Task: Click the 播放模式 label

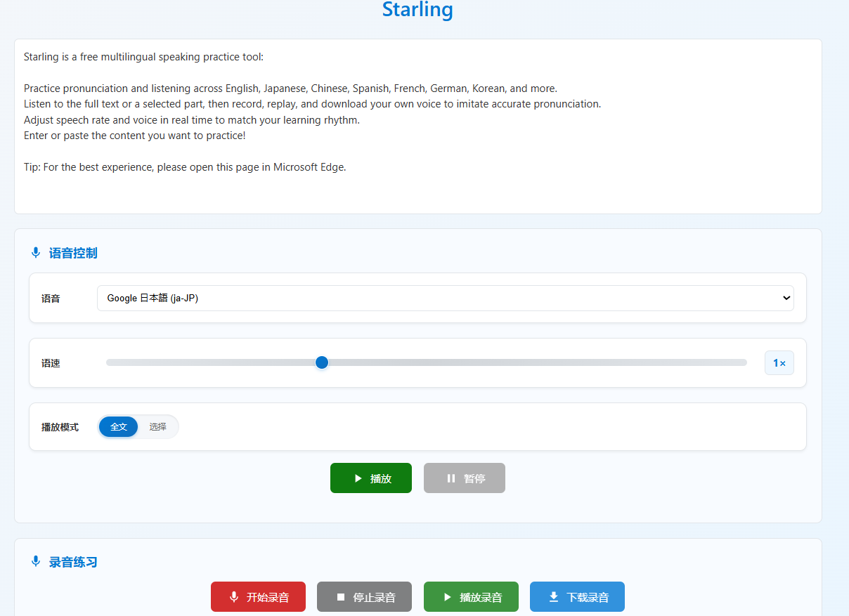Action: [x=60, y=427]
